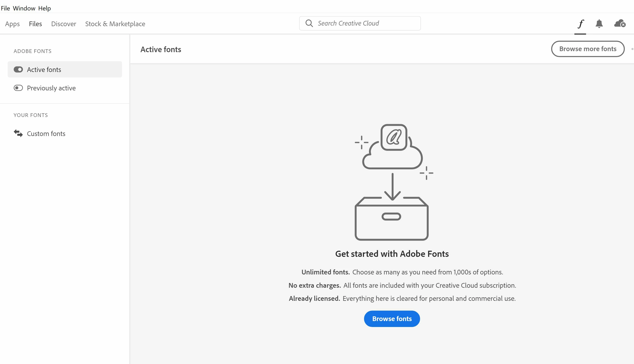Switch to the Apps tab
Screen dimensions: 634x364
click(x=12, y=24)
